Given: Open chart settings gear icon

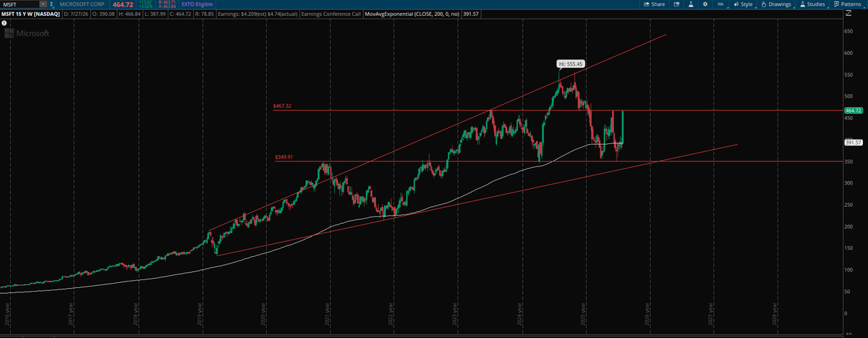Looking at the screenshot, I should click(705, 4).
